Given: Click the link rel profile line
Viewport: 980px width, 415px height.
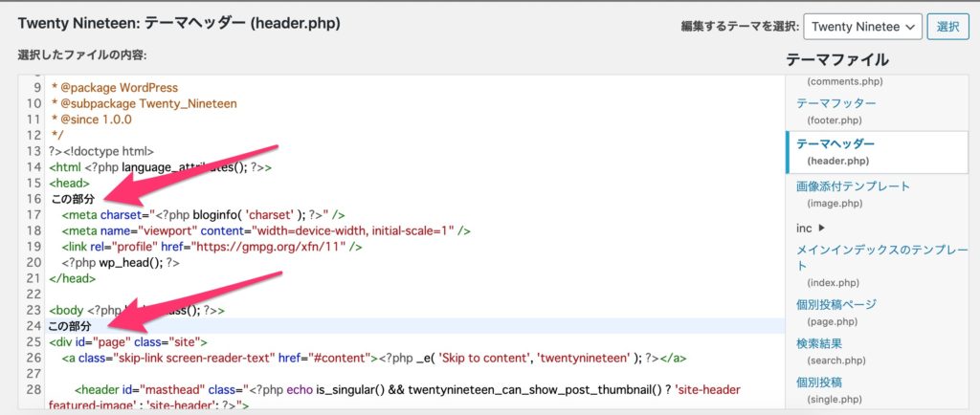Looking at the screenshot, I should tap(211, 247).
